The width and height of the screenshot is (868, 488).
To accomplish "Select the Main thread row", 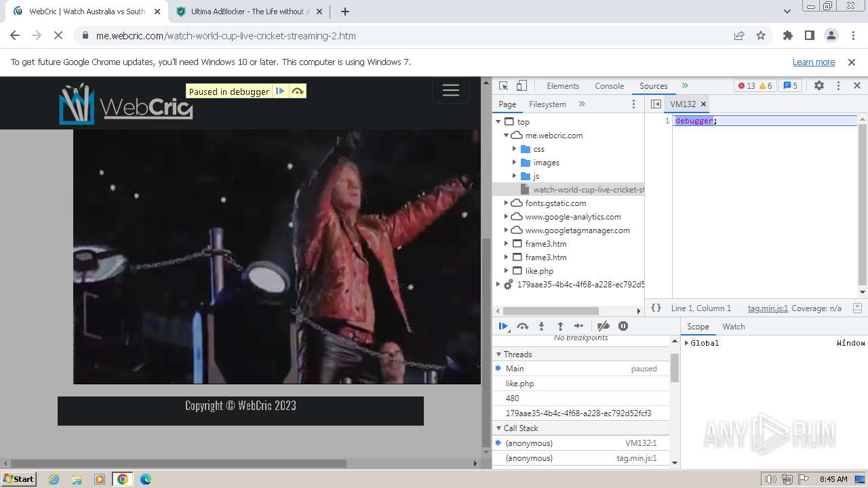I will pos(580,369).
